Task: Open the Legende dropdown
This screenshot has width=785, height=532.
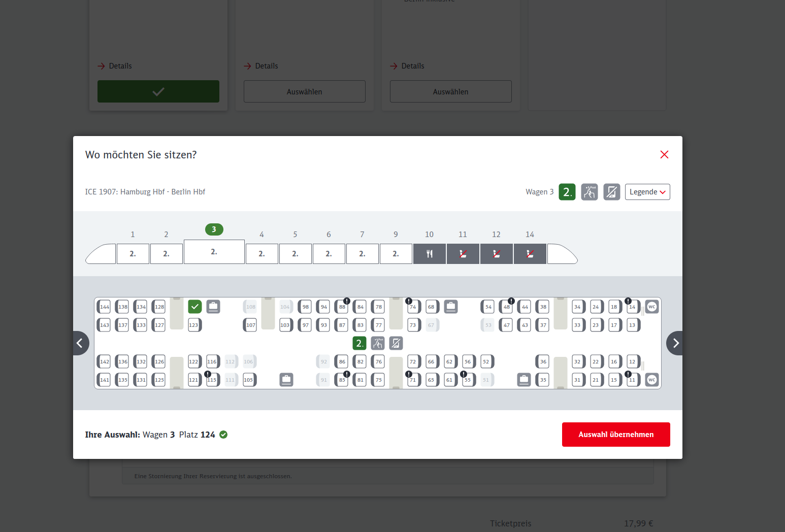Action: point(647,192)
